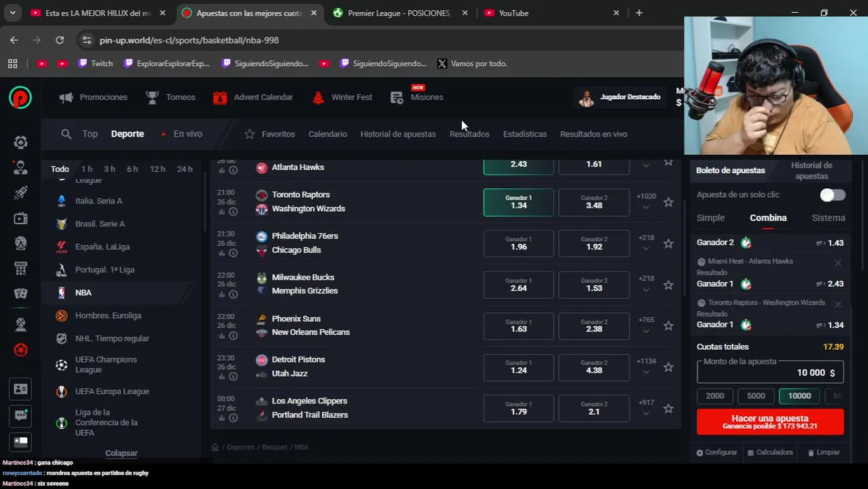Remove Toronto Raptors - Washington Wizards selection
The width and height of the screenshot is (868, 489).
pos(838,304)
